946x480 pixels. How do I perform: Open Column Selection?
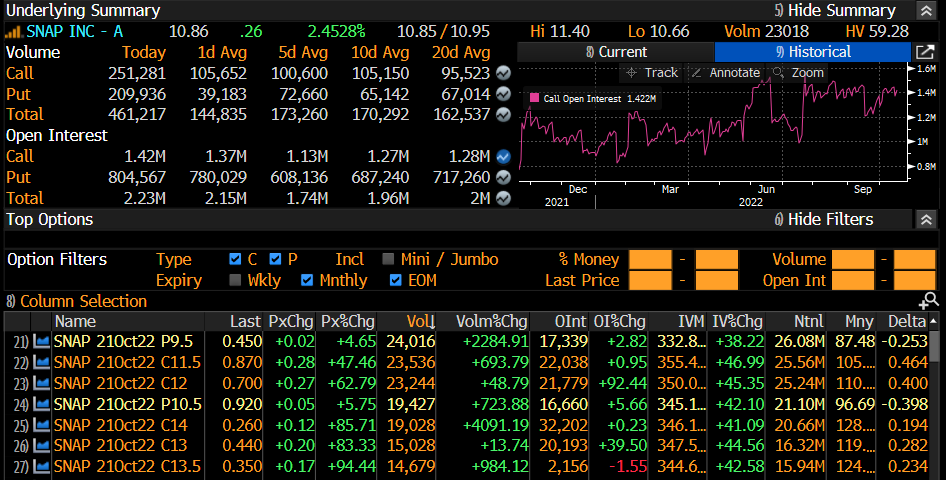point(77,301)
